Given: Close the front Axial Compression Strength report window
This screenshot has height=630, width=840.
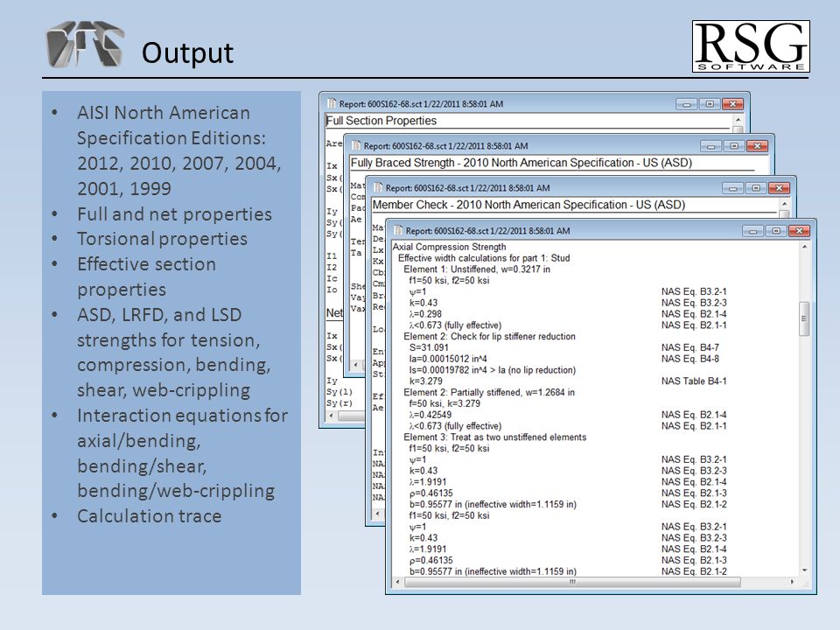Looking at the screenshot, I should (799, 231).
